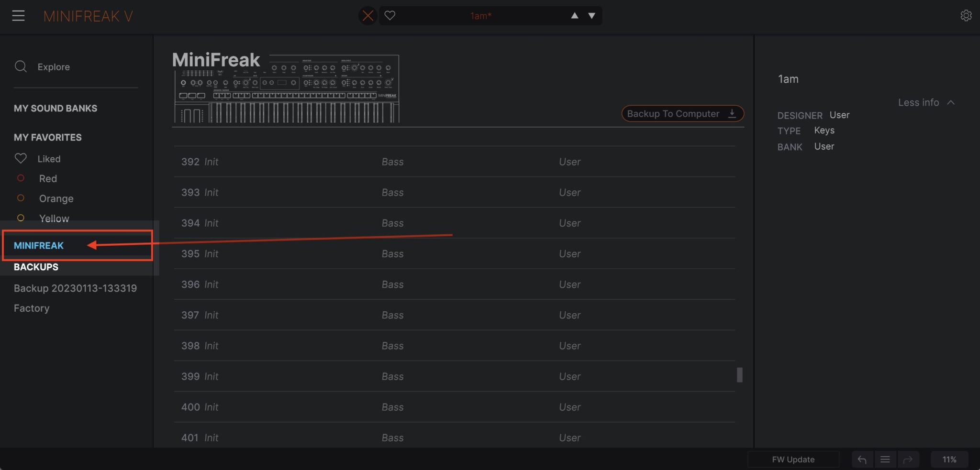Open the MY SOUND BANKS section
Image resolution: width=980 pixels, height=470 pixels.
(x=56, y=108)
